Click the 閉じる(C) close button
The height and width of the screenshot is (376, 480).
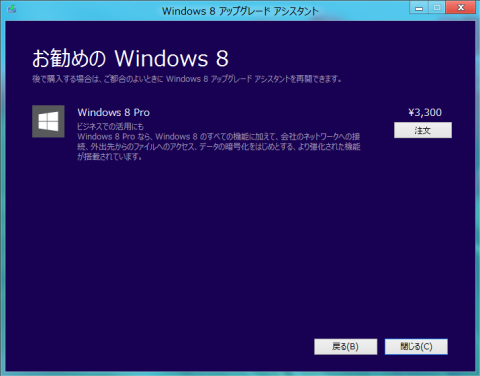(x=416, y=347)
